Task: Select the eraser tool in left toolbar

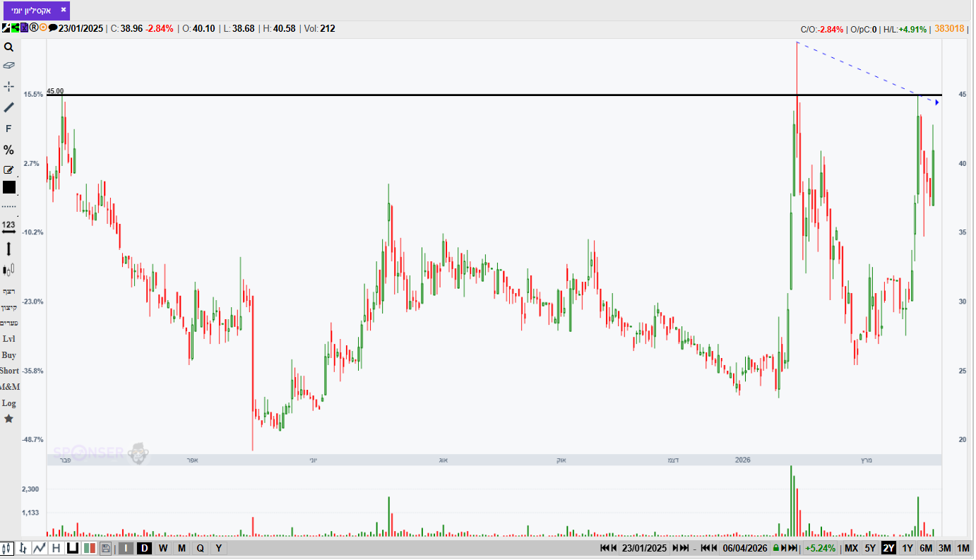Action: click(x=9, y=65)
